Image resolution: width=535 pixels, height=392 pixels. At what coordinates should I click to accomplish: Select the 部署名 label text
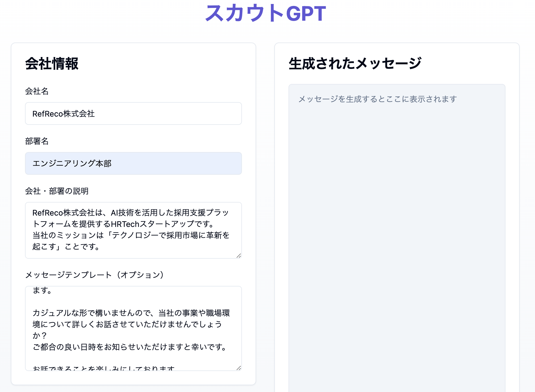click(37, 141)
